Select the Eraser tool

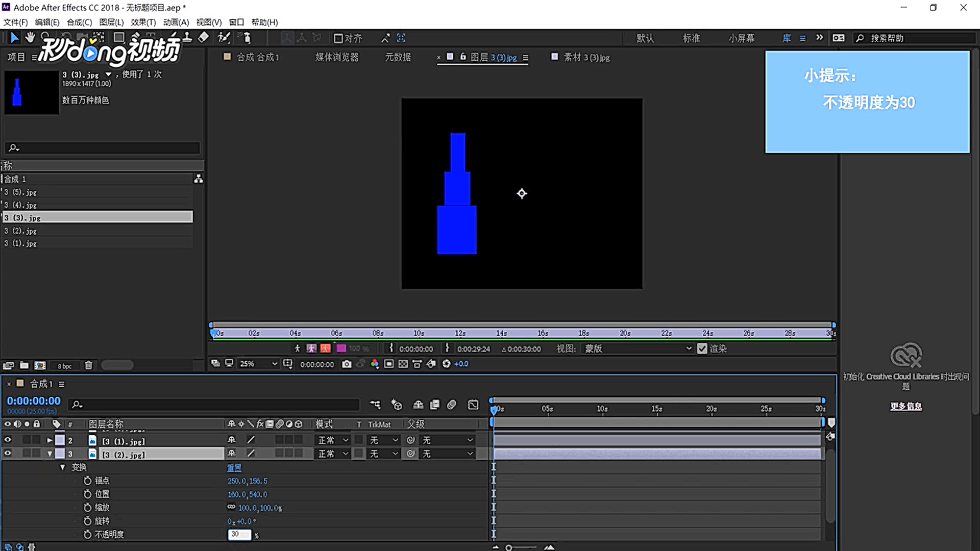(x=203, y=37)
